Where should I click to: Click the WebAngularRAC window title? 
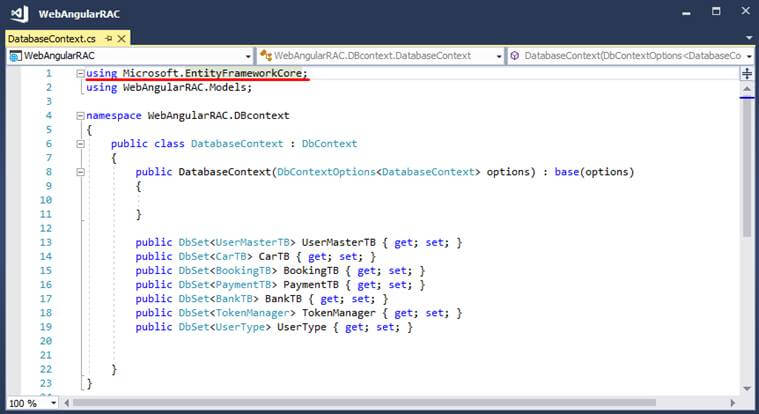(79, 14)
